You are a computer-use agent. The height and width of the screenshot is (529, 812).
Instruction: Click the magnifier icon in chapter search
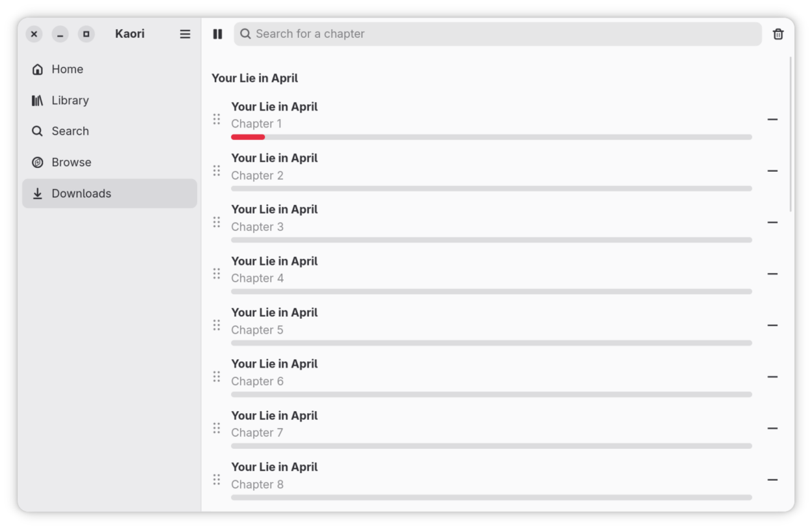(x=245, y=34)
